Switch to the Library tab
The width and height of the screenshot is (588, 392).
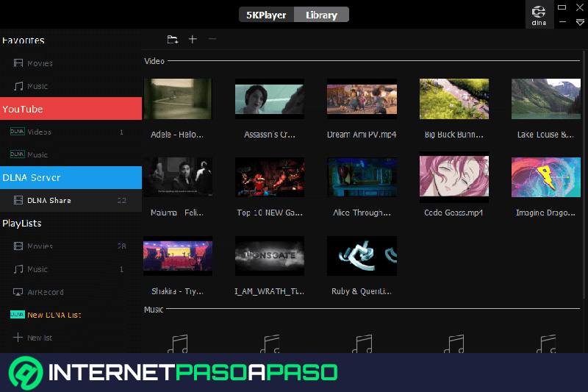point(321,15)
